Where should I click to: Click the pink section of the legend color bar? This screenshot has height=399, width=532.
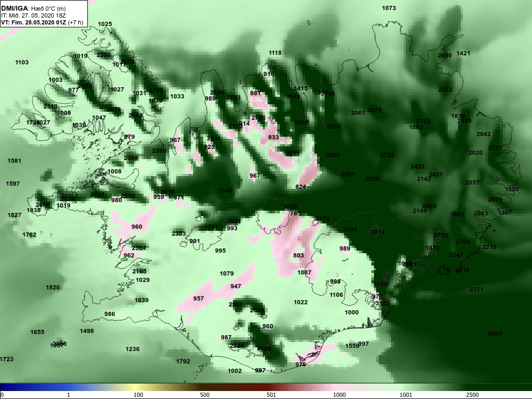pyautogui.click(x=336, y=387)
